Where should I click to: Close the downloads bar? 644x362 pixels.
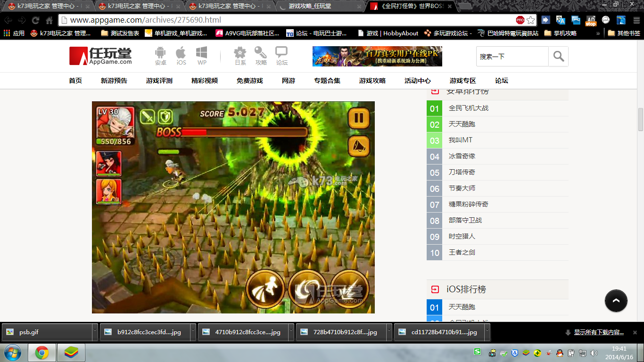635,332
